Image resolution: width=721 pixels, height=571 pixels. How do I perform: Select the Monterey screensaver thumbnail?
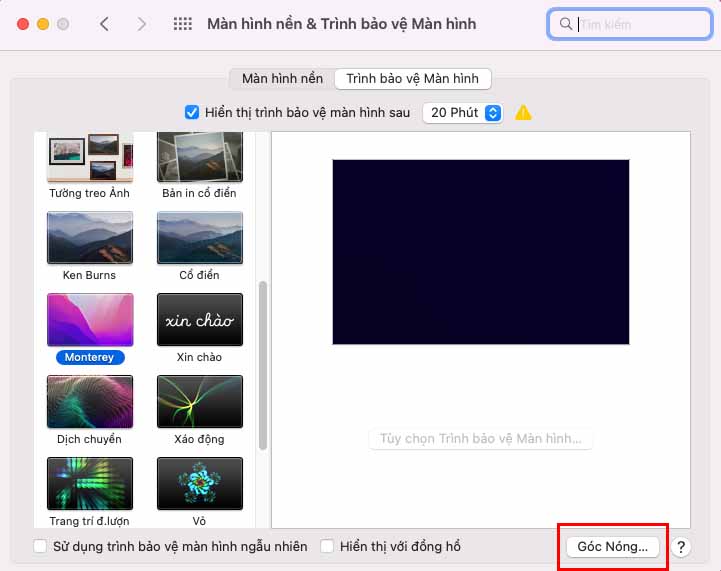[90, 320]
